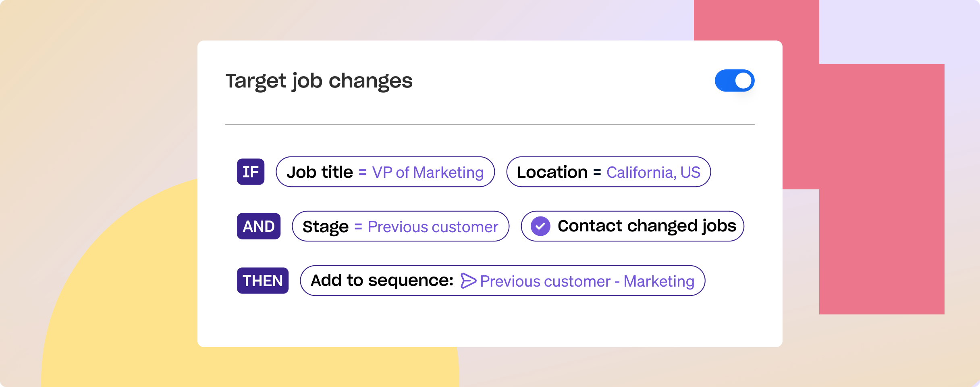980x387 pixels.
Task: Click the Add to sequence label
Action: click(x=382, y=281)
